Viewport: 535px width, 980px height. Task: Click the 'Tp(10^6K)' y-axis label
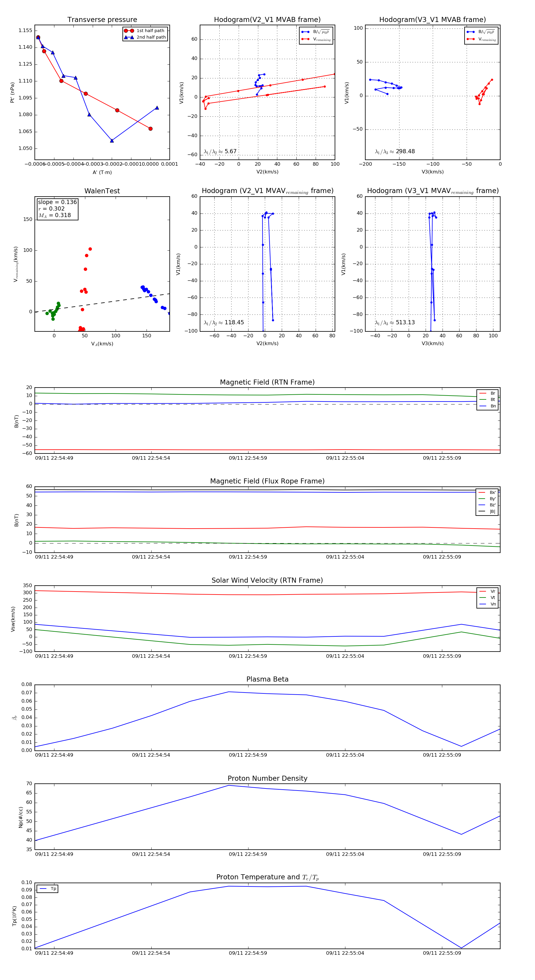15,916
